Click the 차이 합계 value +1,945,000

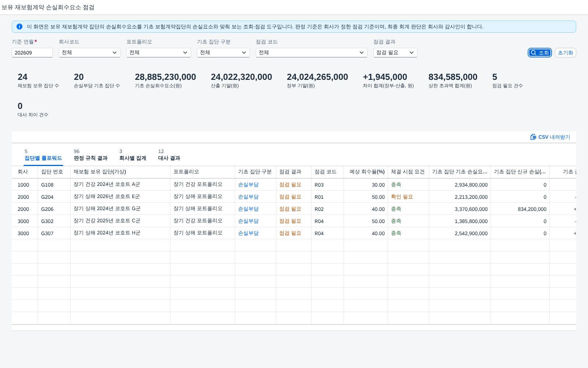385,77
